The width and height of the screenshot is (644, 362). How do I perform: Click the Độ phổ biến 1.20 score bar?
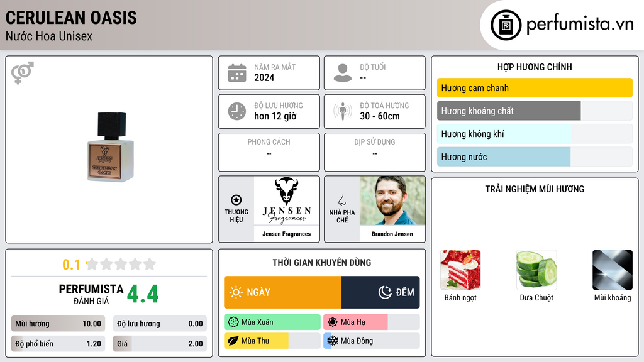(x=58, y=344)
